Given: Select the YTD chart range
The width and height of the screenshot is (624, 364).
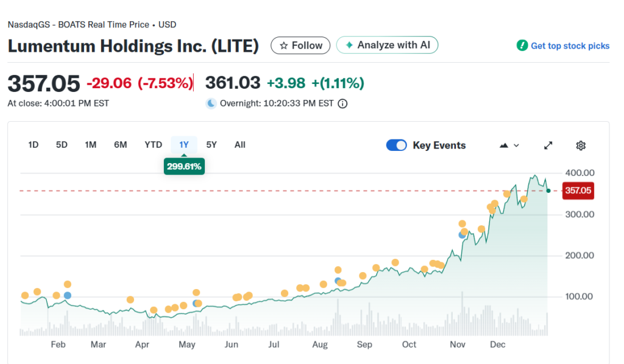Looking at the screenshot, I should click(x=153, y=145).
